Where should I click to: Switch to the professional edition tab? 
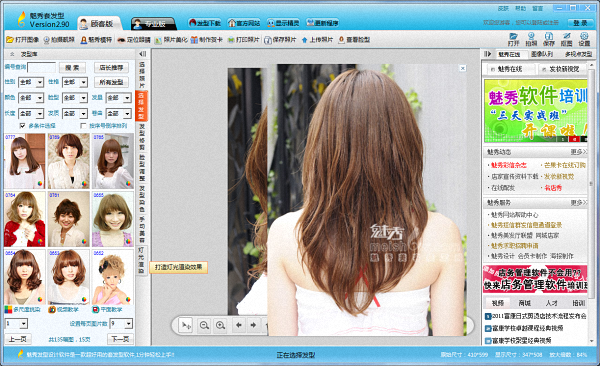[x=153, y=24]
